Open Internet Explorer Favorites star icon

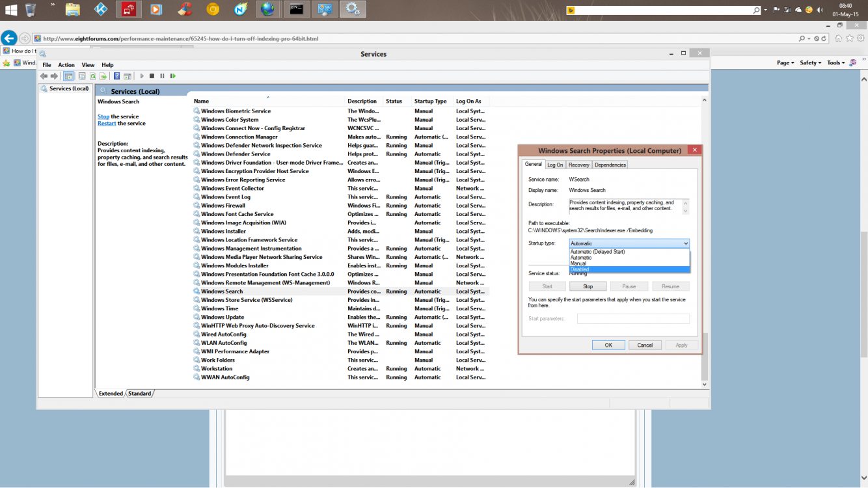click(850, 38)
